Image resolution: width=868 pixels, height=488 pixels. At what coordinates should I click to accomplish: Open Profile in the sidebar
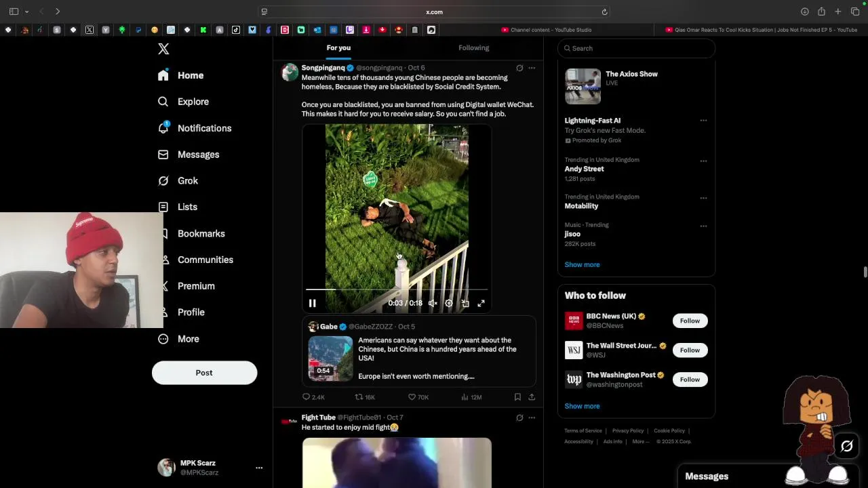pos(181,312)
